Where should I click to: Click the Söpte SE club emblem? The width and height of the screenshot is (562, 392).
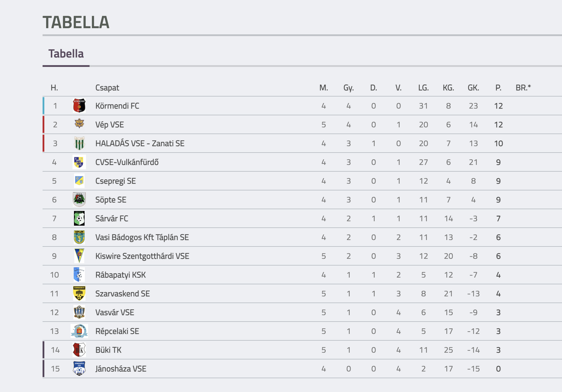pyautogui.click(x=79, y=200)
